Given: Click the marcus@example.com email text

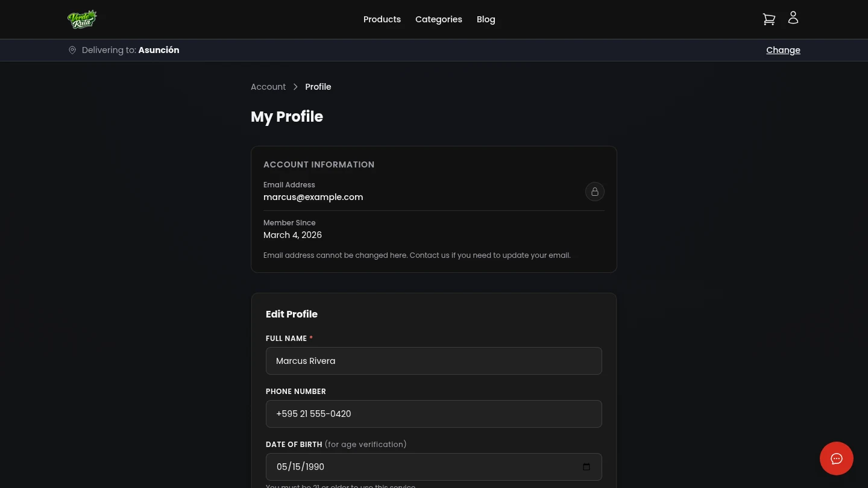Looking at the screenshot, I should point(313,197).
